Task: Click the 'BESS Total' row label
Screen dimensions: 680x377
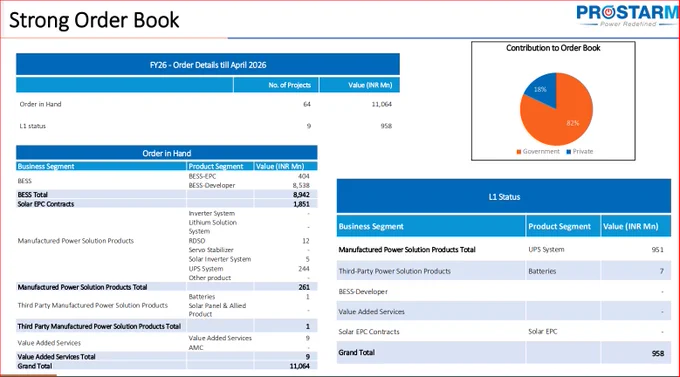Action: point(33,195)
